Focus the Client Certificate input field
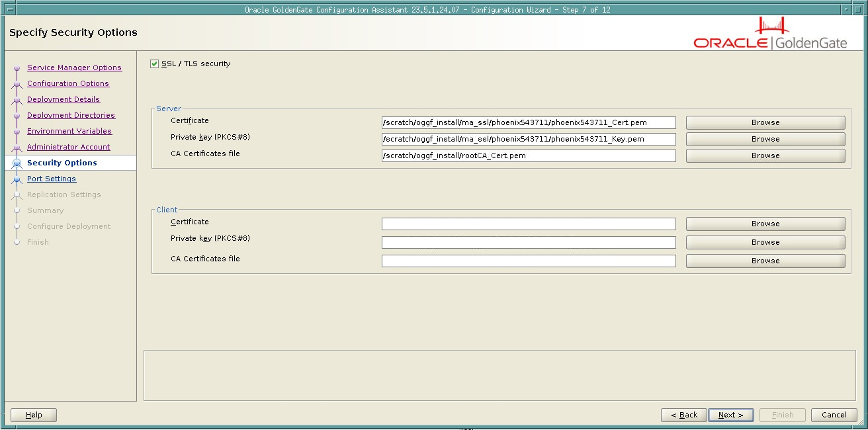 pyautogui.click(x=529, y=224)
